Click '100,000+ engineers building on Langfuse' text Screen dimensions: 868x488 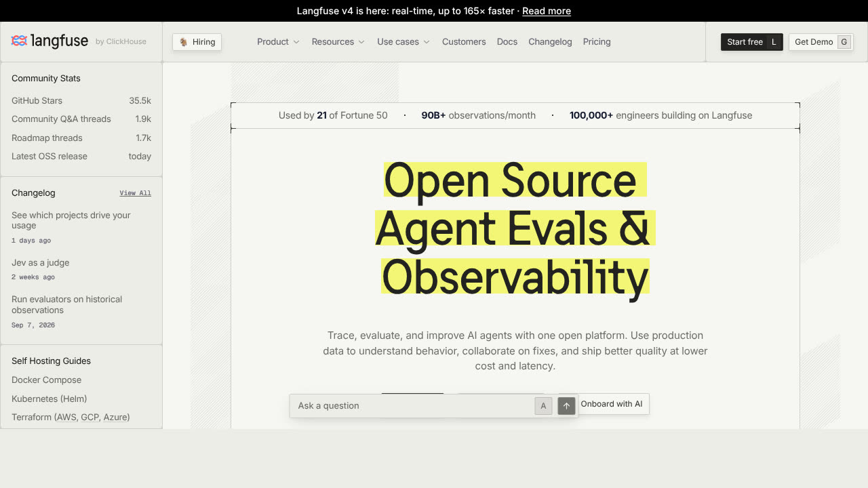[x=660, y=115]
